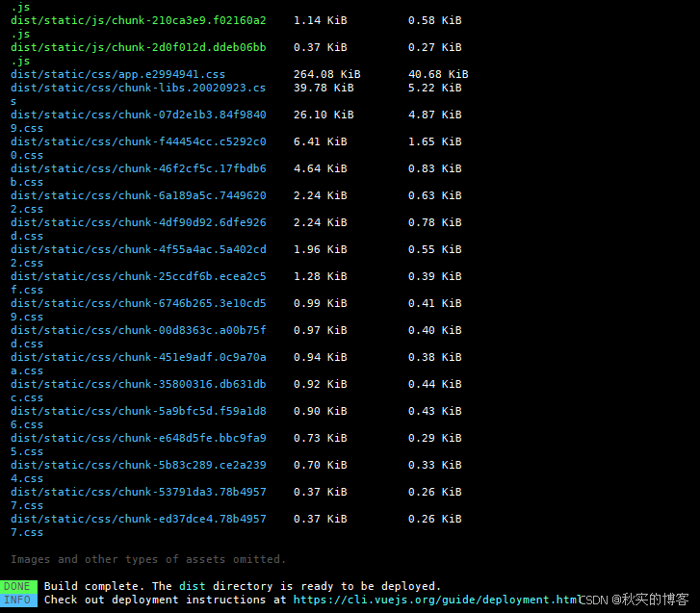This screenshot has height=613, width=700.
Task: Click the chunk-6a189a5c.7449620 css path
Action: click(139, 195)
